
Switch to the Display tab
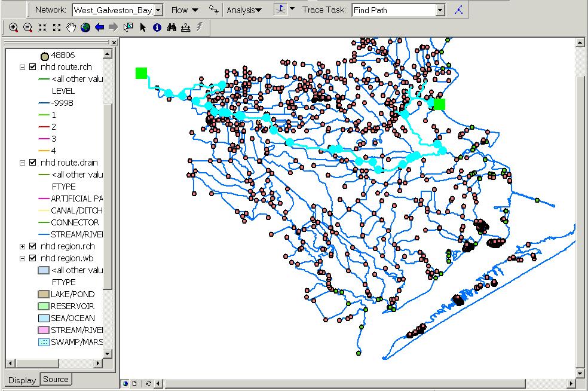pyautogui.click(x=22, y=380)
